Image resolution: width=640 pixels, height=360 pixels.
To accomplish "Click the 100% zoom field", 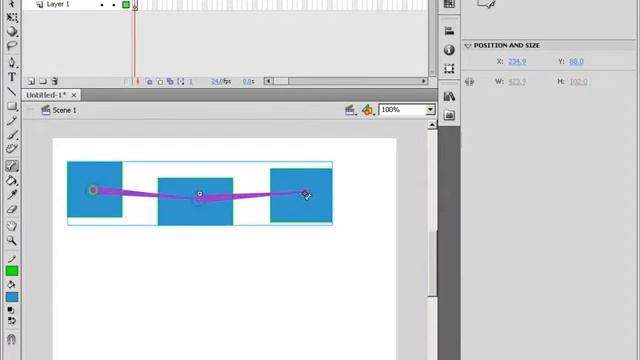I will (x=402, y=110).
